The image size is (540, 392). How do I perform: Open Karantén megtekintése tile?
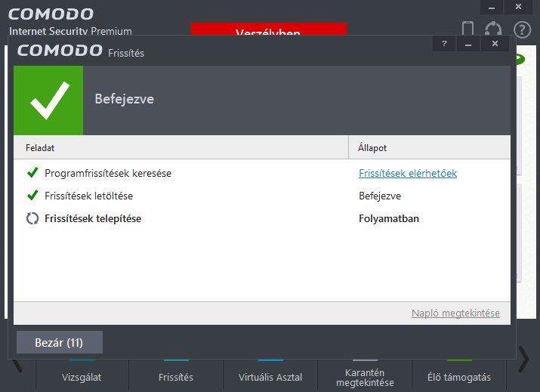click(365, 376)
